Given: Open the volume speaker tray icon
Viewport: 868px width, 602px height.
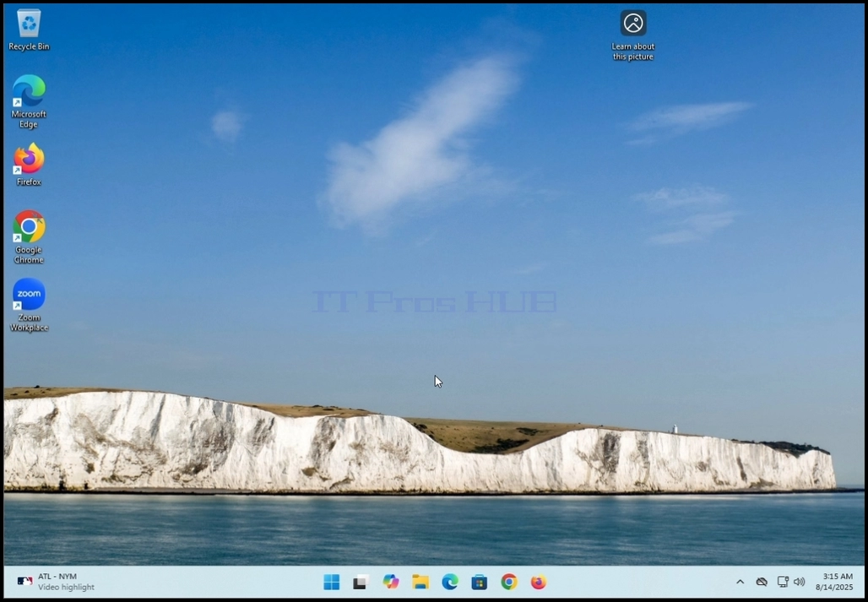Looking at the screenshot, I should [799, 582].
